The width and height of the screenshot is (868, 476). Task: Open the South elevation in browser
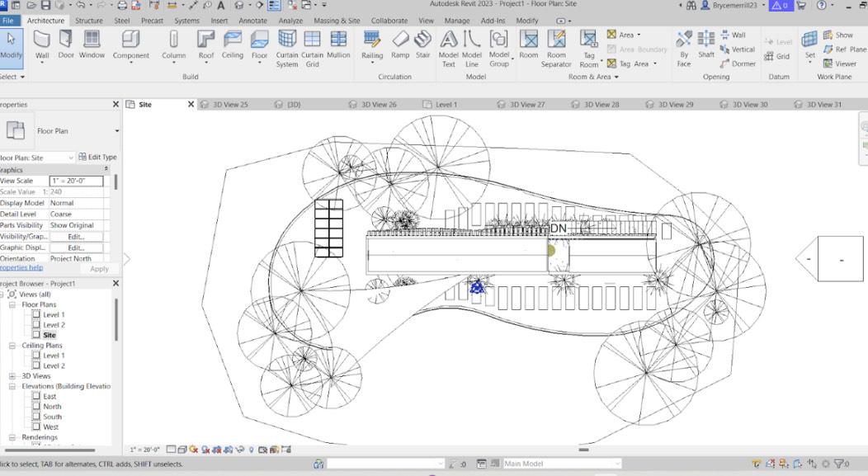click(52, 417)
